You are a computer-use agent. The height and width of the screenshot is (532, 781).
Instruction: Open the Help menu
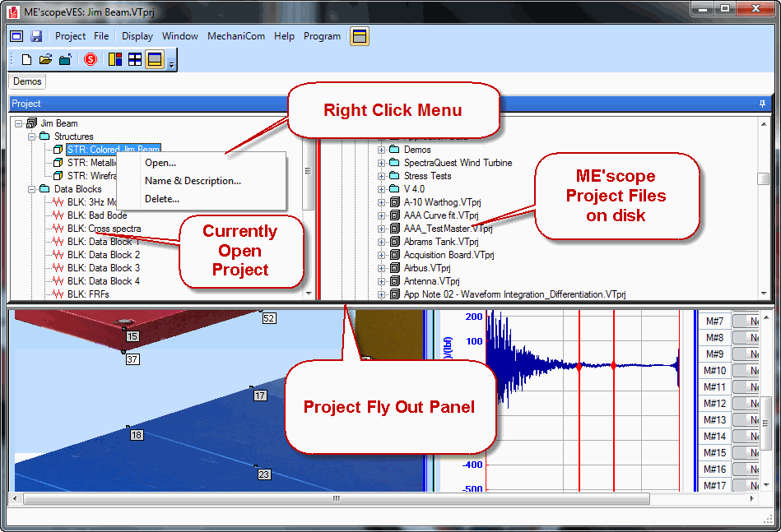(x=285, y=36)
